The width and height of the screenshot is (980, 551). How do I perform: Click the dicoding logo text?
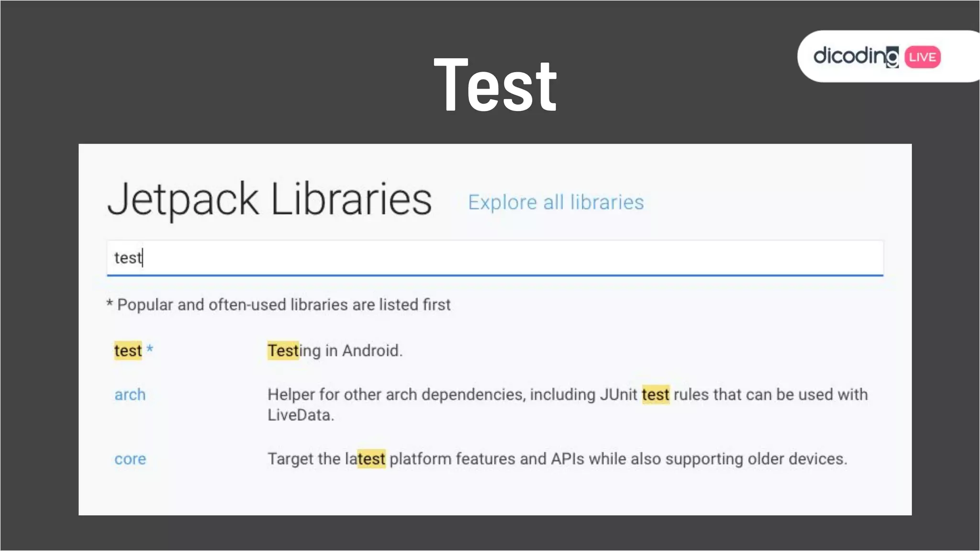click(849, 56)
